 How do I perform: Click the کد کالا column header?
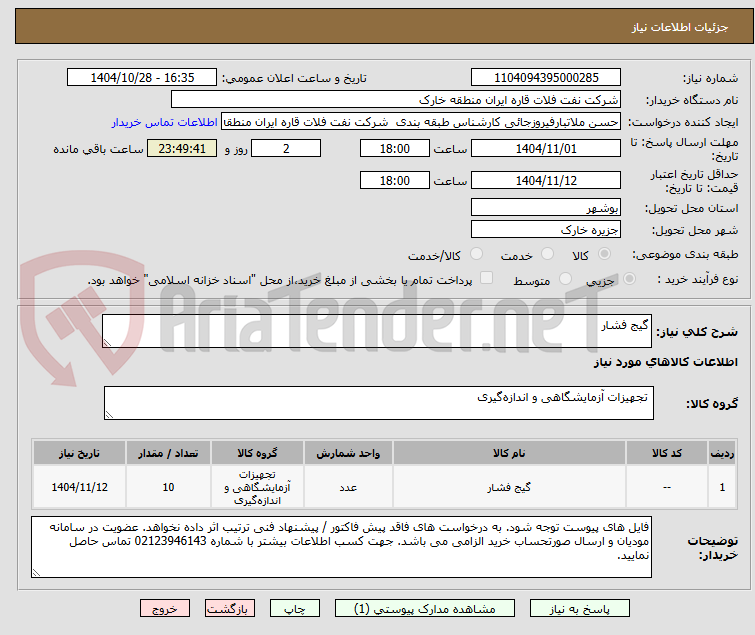(667, 453)
